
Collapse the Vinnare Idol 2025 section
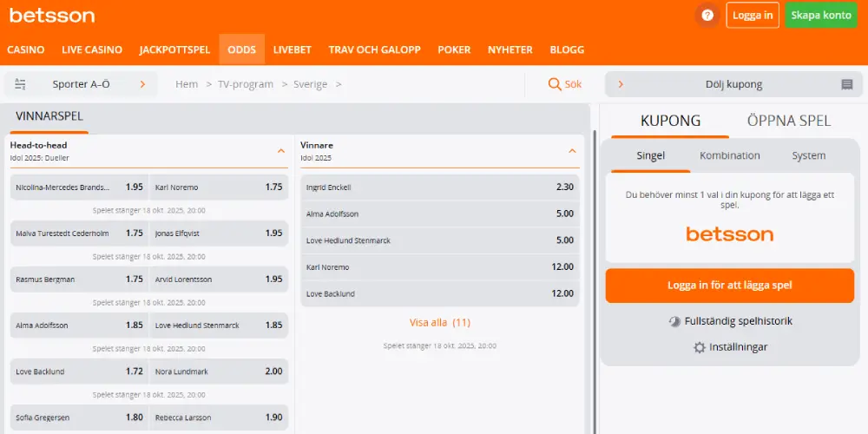point(572,151)
